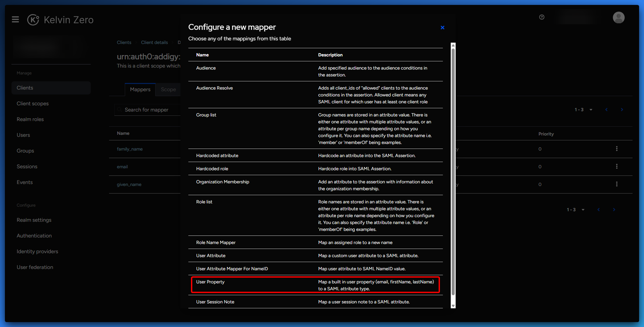
Task: Select the User Attribute mapper
Action: [x=315, y=255]
